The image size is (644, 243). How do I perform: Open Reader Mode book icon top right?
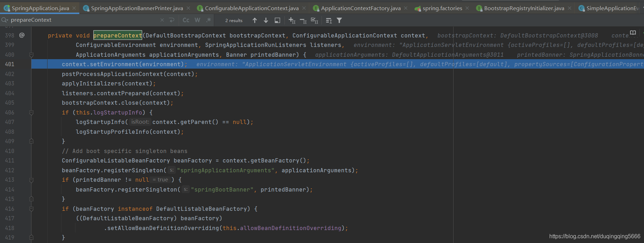tap(633, 33)
